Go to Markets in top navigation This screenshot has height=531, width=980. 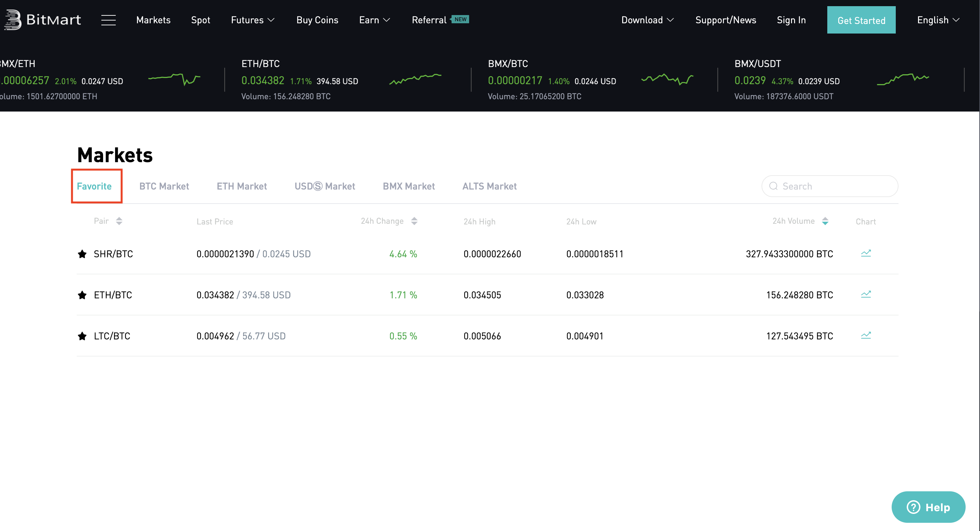coord(153,20)
